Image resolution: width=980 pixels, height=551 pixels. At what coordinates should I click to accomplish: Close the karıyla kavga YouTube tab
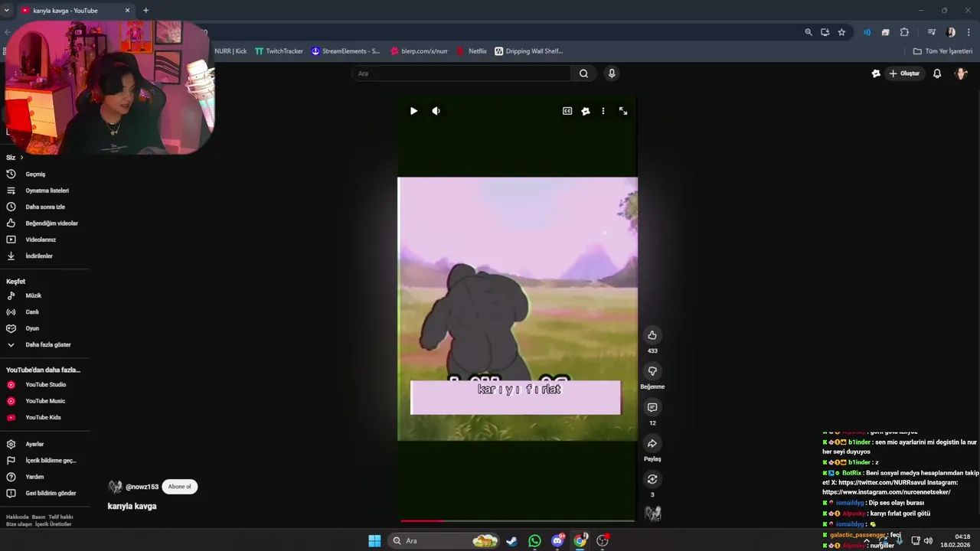[x=127, y=11]
